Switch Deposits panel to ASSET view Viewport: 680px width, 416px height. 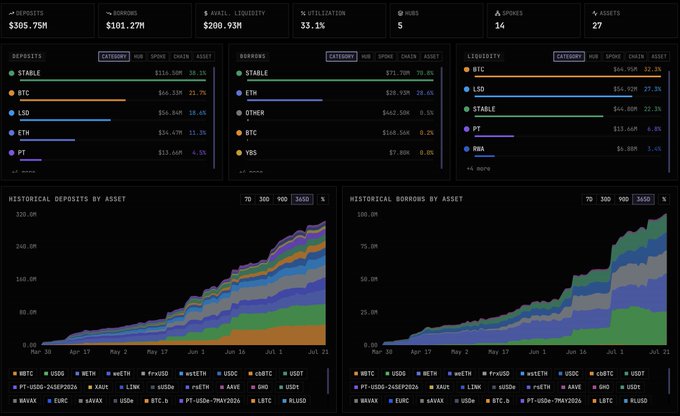[x=204, y=56]
